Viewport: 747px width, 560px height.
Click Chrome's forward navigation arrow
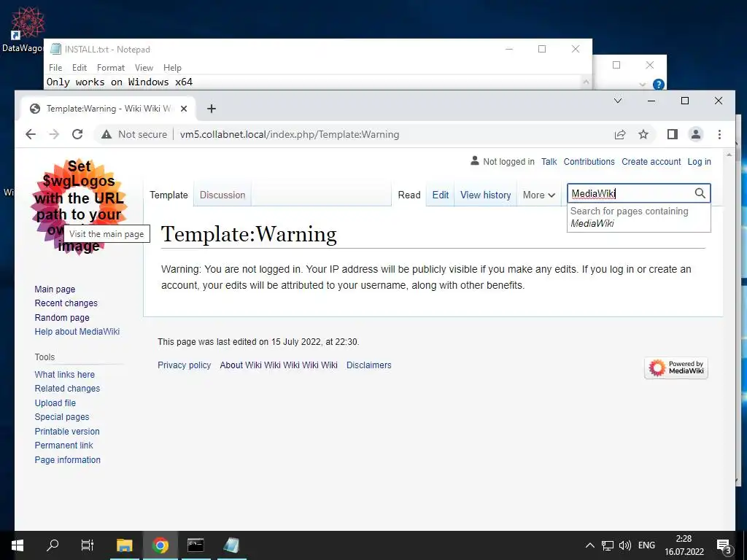[x=54, y=134]
